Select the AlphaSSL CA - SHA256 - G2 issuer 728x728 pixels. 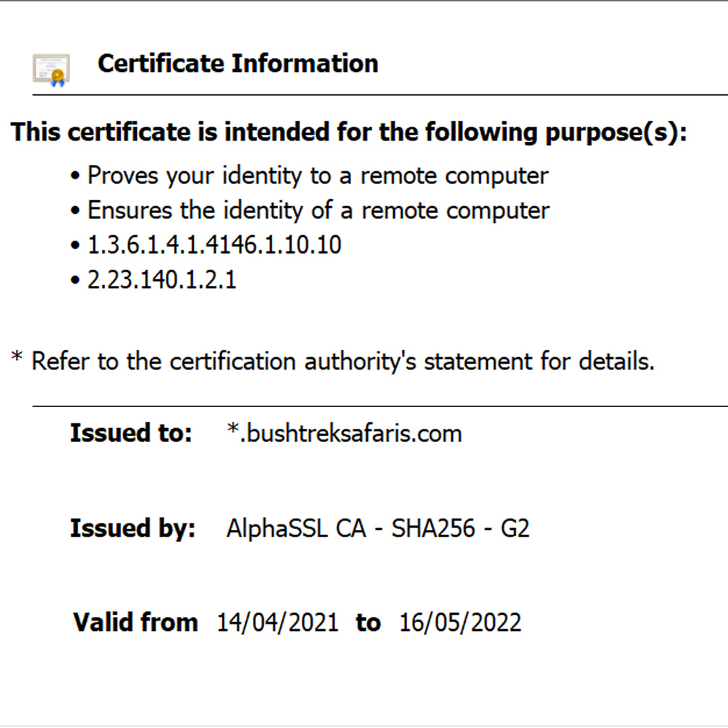pyautogui.click(x=378, y=528)
